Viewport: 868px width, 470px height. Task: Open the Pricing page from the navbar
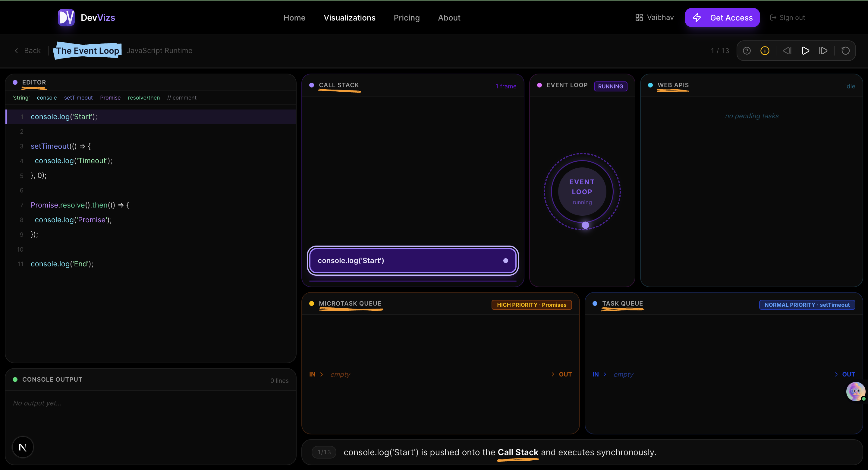pos(406,17)
